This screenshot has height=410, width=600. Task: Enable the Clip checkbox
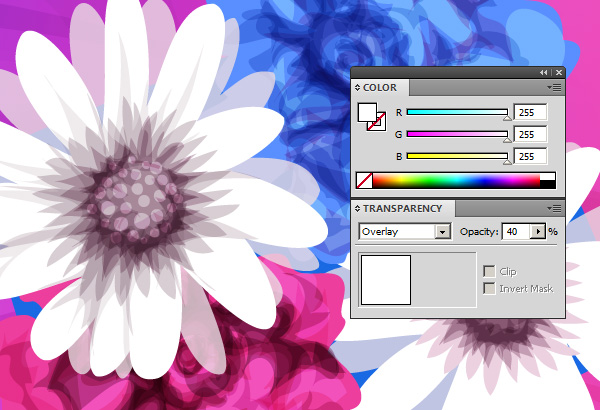[489, 271]
